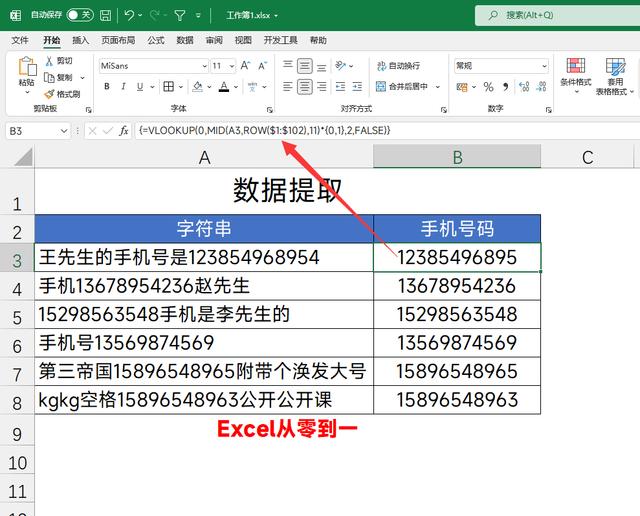Click the Save disk icon
Screen dimensions: 640x516
pyautogui.click(x=105, y=16)
